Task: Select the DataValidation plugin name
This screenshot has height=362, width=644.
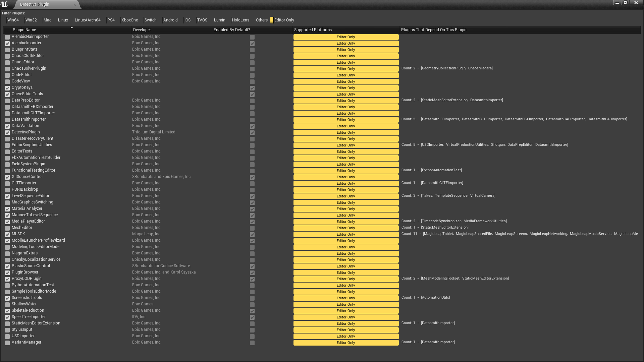Action: tap(25, 126)
